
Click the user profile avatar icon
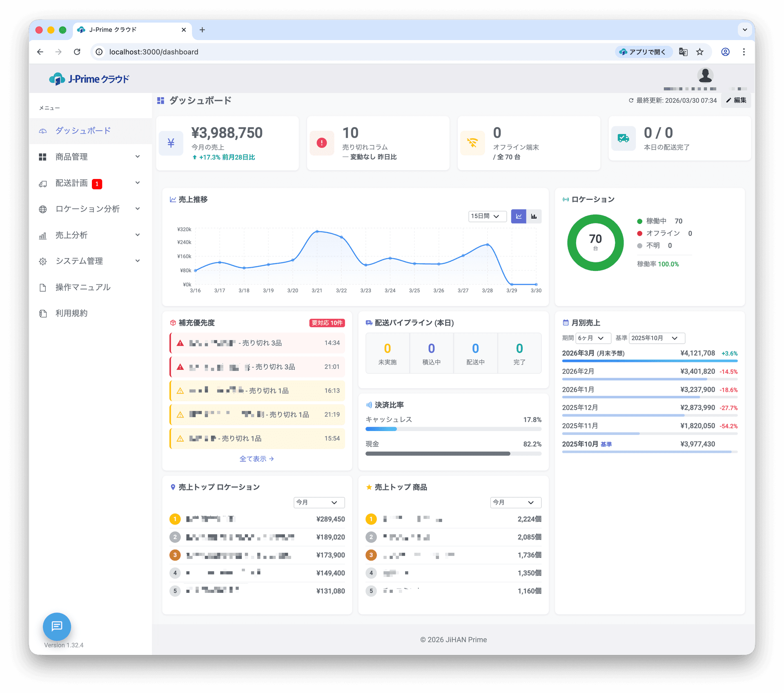click(705, 76)
